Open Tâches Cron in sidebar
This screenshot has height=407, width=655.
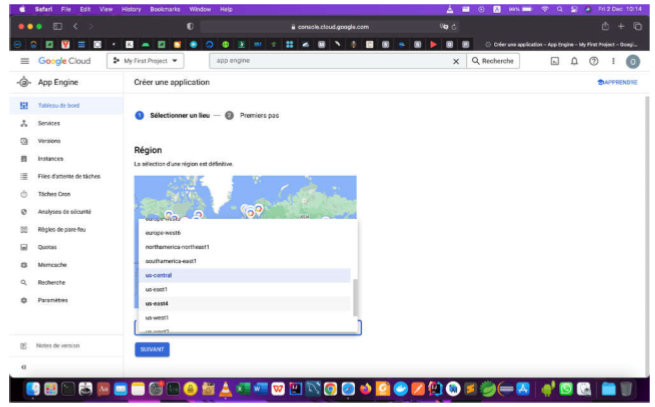[54, 194]
